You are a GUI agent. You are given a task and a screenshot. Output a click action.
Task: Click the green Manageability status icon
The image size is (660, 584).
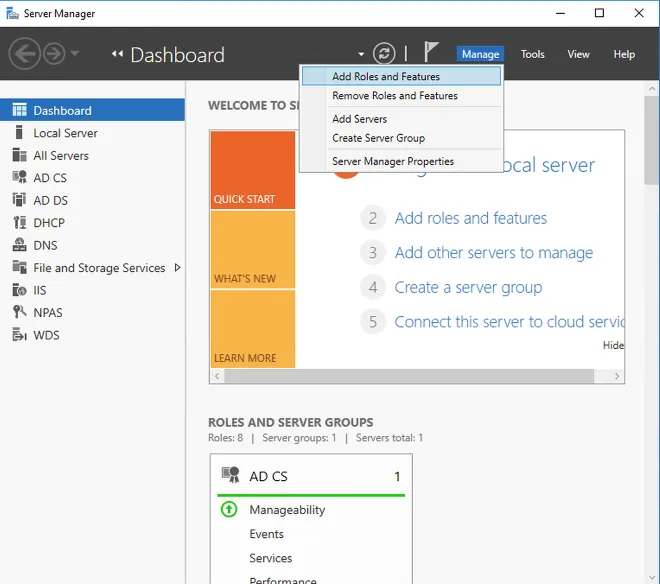(x=229, y=509)
